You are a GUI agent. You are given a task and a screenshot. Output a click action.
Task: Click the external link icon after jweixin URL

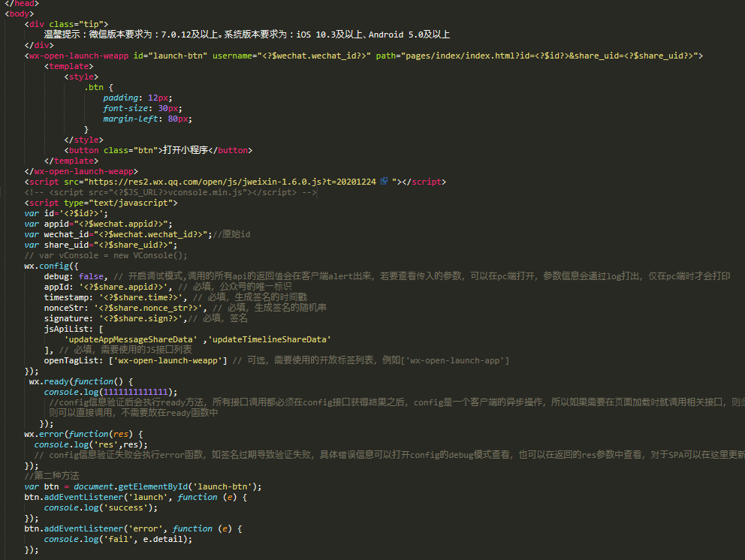(x=384, y=181)
